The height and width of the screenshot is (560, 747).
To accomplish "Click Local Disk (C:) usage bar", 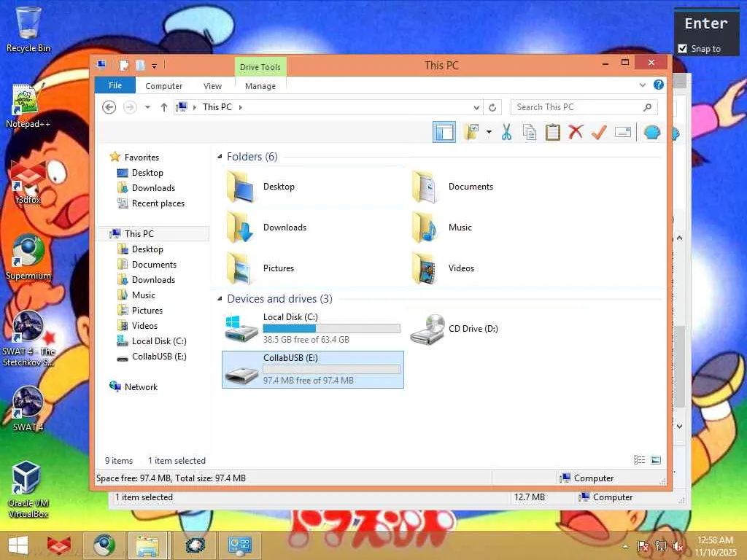I will click(332, 329).
